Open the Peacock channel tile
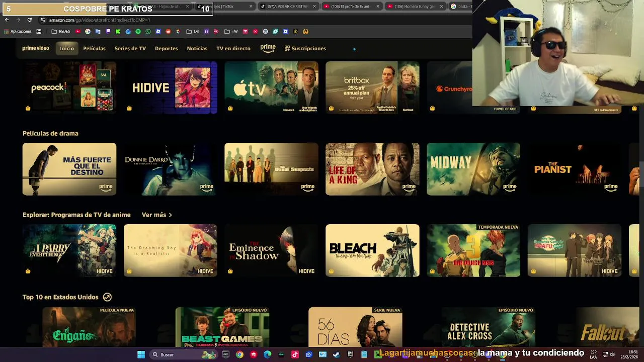The height and width of the screenshot is (362, 644). [x=69, y=87]
